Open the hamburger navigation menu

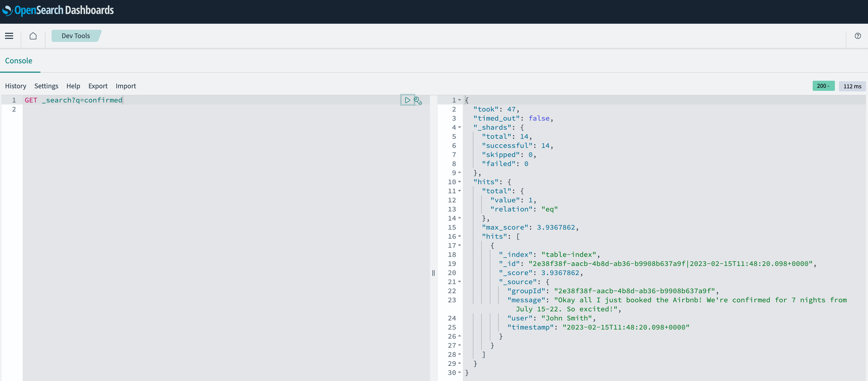pos(9,36)
